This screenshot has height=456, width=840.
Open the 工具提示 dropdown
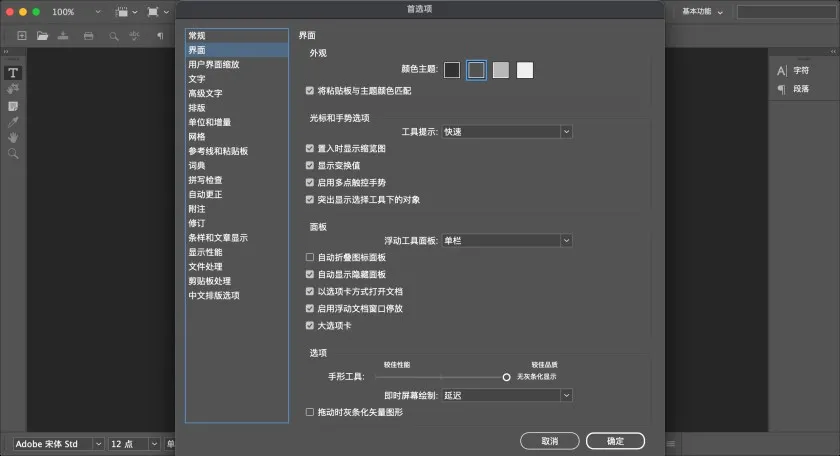click(507, 131)
